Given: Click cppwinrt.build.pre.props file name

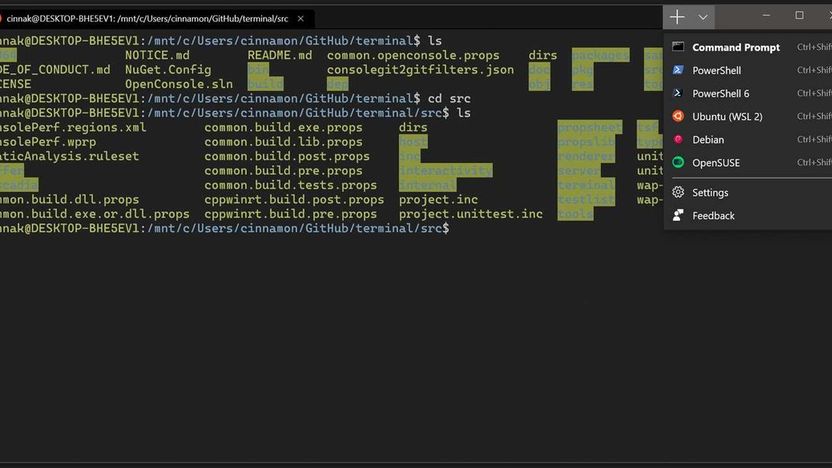Looking at the screenshot, I should point(291,214).
